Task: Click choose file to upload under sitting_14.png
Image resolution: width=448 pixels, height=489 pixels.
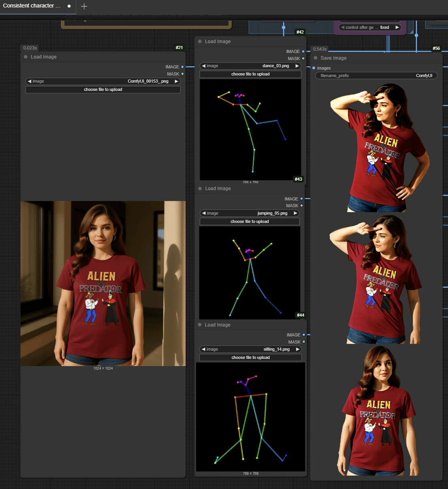Action: [250, 358]
